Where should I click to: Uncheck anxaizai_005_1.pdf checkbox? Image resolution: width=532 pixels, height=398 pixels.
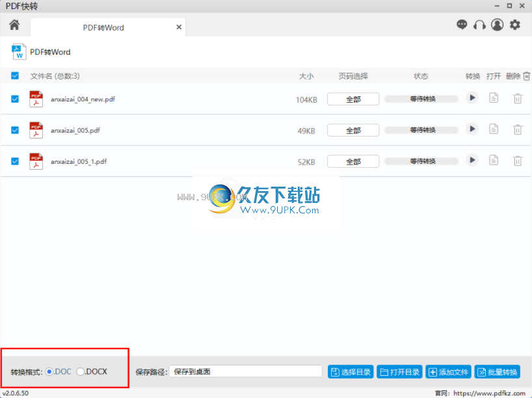tap(15, 161)
